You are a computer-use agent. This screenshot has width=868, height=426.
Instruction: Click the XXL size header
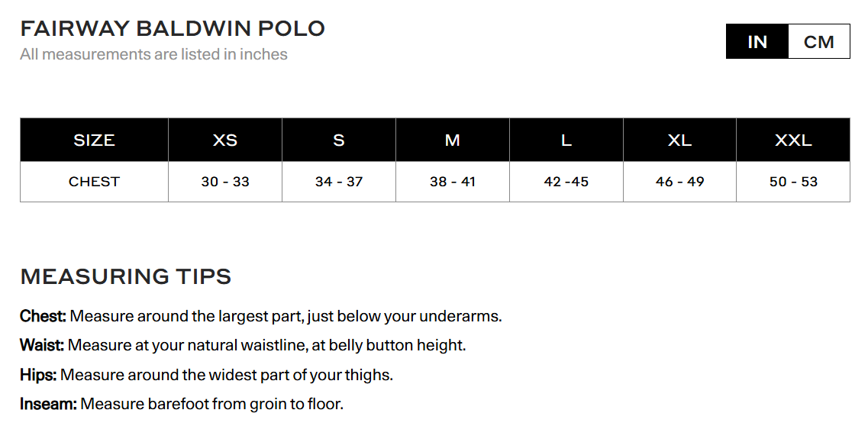pyautogui.click(x=793, y=140)
